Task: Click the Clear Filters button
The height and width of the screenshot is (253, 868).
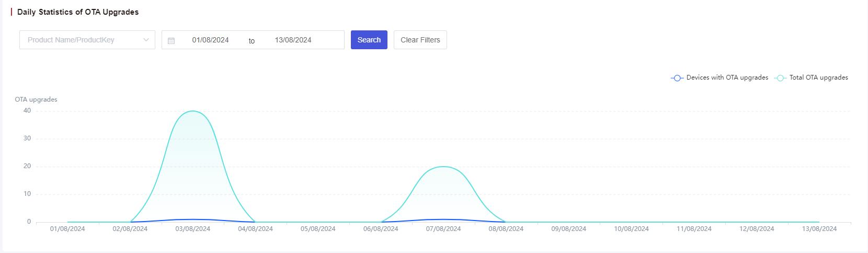Action: coord(420,40)
